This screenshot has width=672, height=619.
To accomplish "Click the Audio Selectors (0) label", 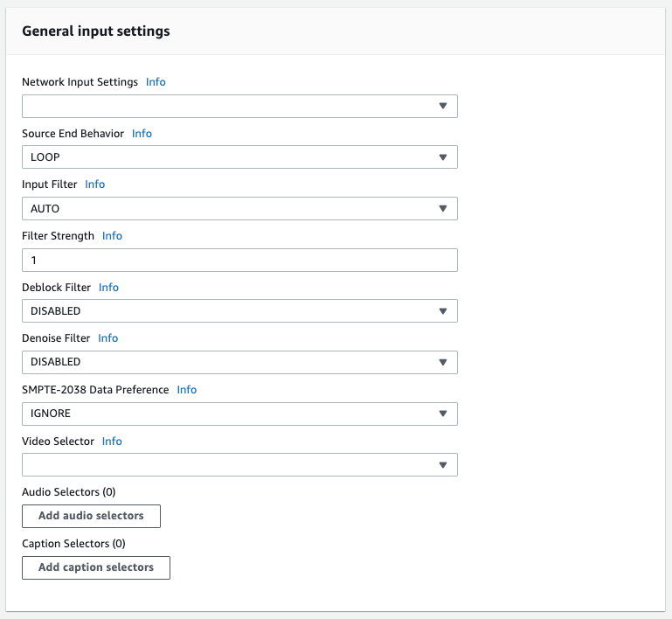I will click(69, 492).
